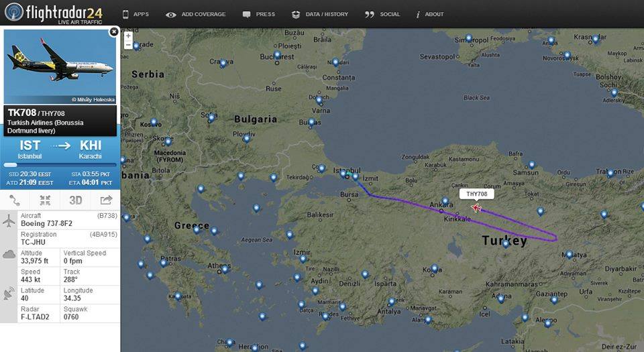The height and width of the screenshot is (352, 644).
Task: Close the TK708 flight info panel
Action: tap(114, 31)
